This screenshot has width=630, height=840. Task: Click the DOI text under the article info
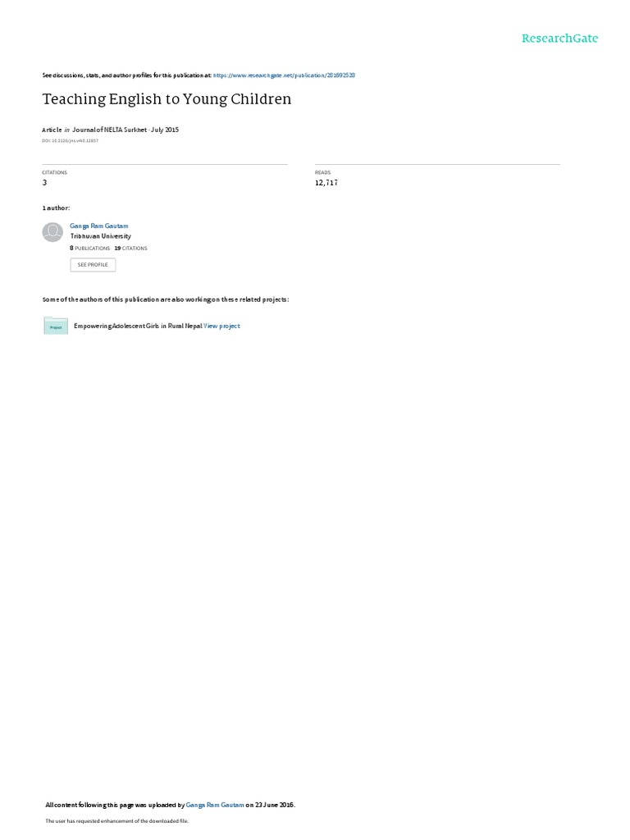coord(71,141)
